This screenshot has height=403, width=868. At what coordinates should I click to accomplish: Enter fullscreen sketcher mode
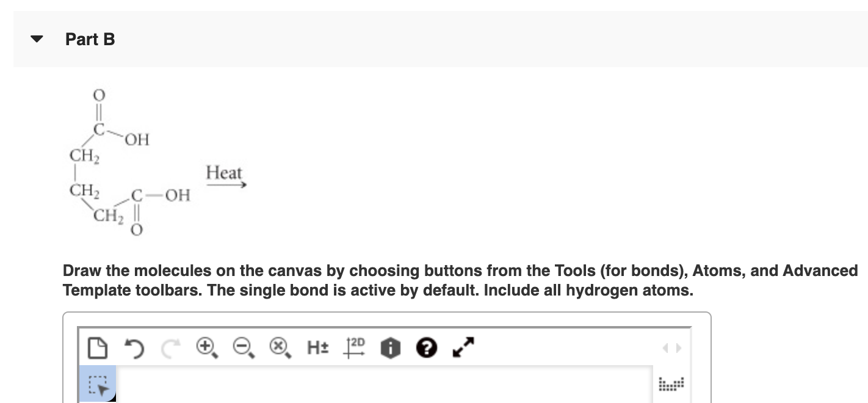pos(462,348)
